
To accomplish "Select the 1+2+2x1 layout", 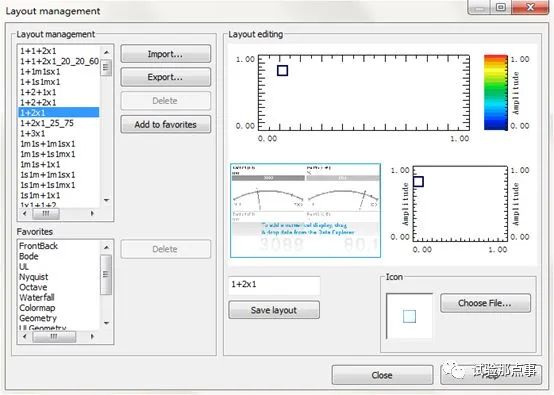I will pyautogui.click(x=58, y=102).
